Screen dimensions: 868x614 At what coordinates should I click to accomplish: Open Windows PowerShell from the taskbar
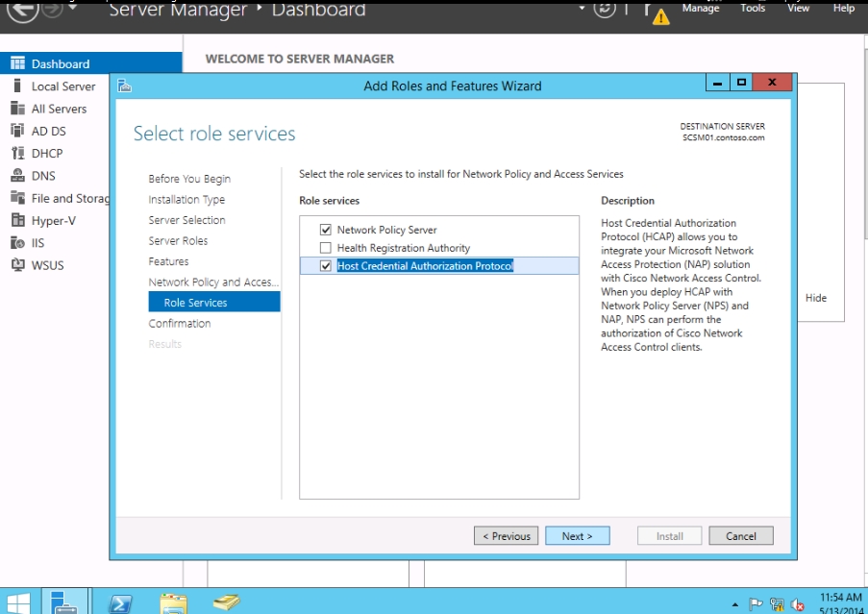121,602
